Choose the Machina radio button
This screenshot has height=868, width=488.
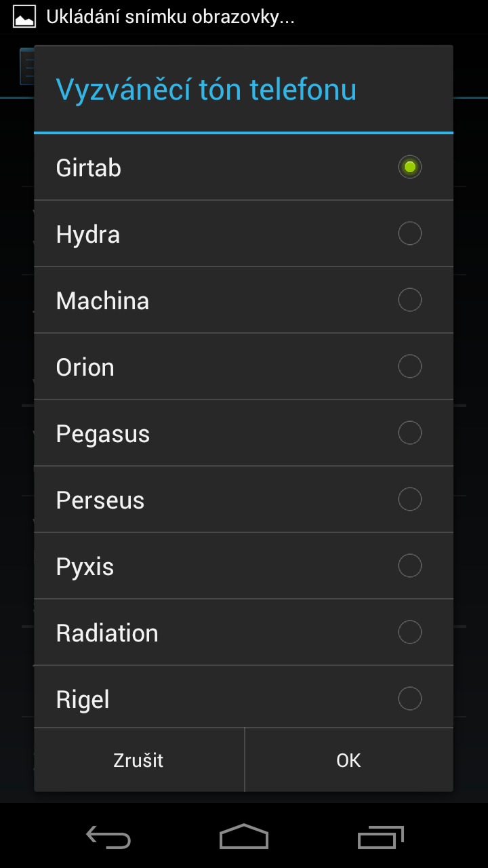[409, 300]
